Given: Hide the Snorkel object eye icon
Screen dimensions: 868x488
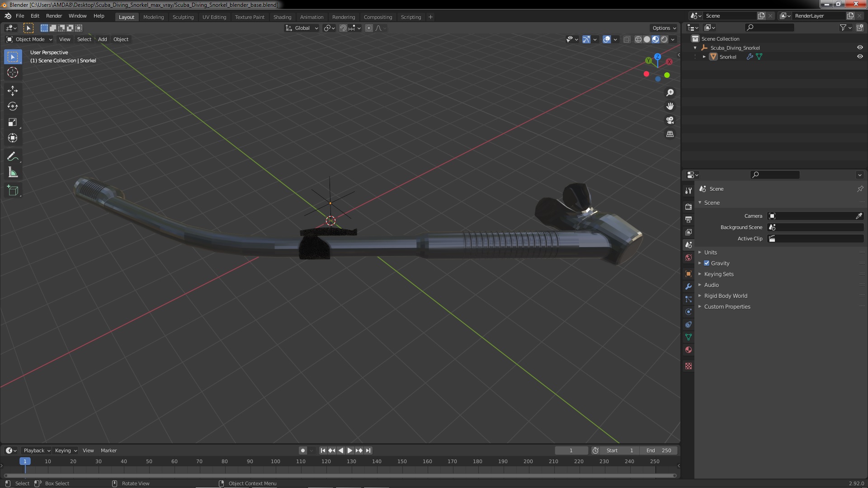Looking at the screenshot, I should 859,56.
